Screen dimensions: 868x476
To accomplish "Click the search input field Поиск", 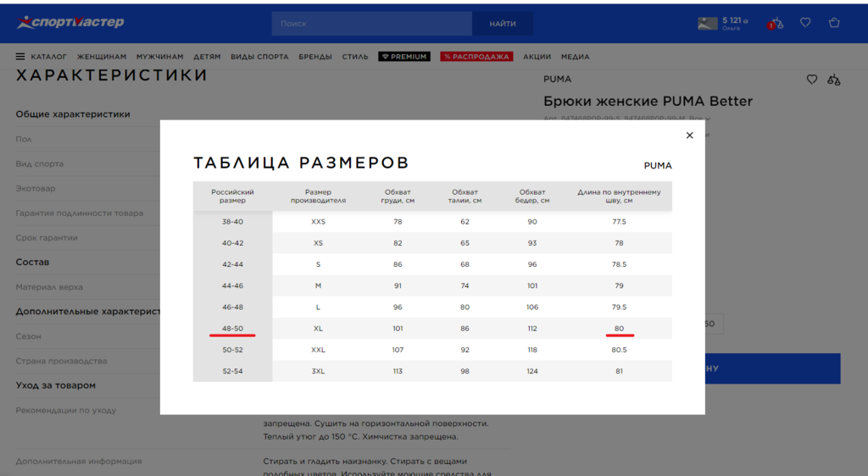I will [372, 24].
